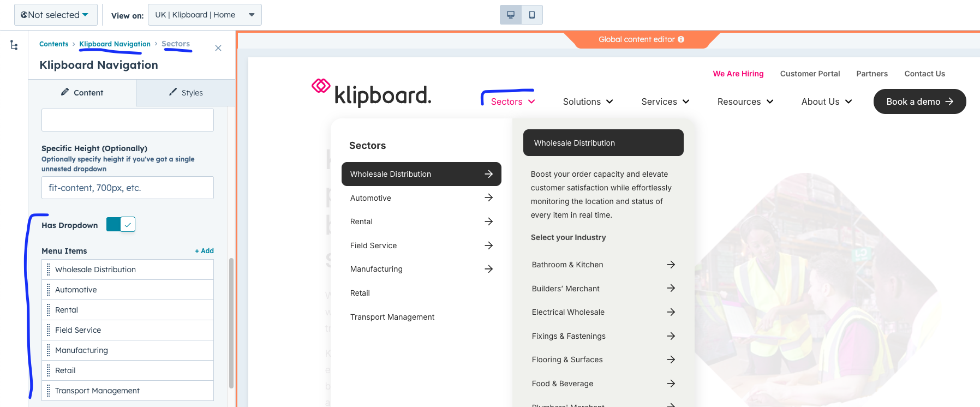
Task: Grab drag handle of Manufacturing menu item
Action: 49,350
